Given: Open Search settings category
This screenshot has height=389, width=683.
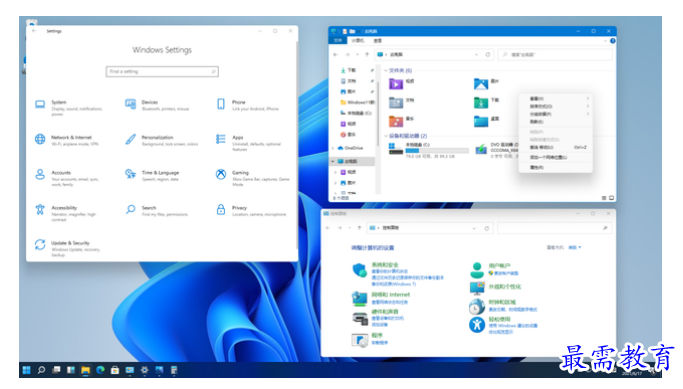Looking at the screenshot, I should click(156, 211).
